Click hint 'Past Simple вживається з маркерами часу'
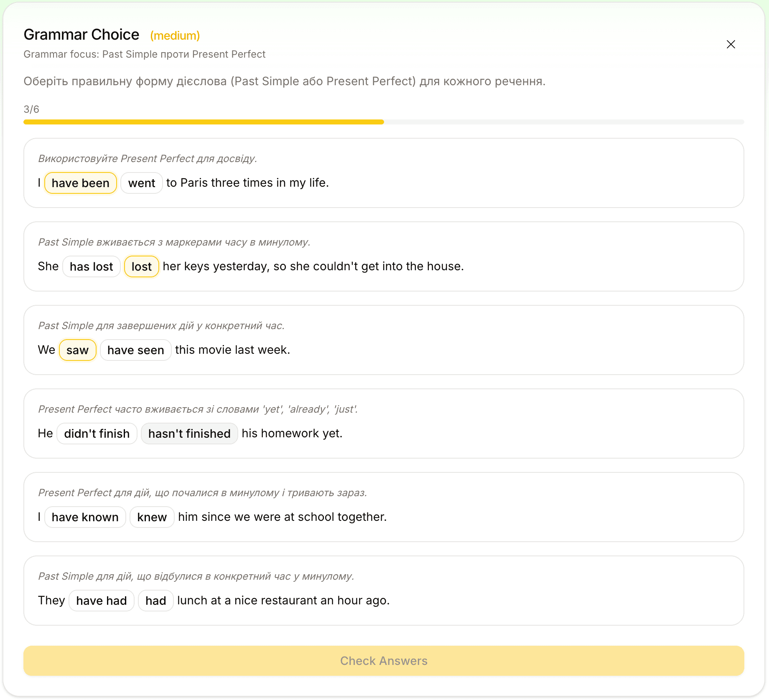 point(174,242)
